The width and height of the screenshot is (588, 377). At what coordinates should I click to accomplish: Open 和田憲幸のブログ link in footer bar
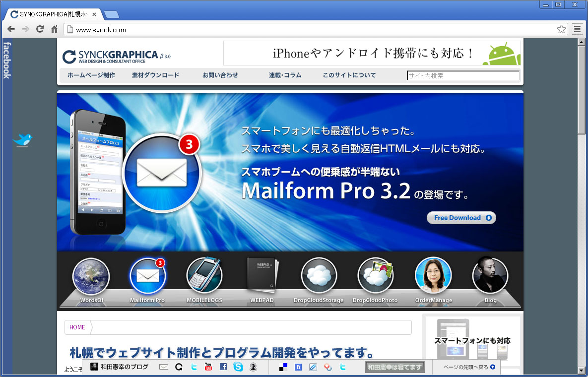pyautogui.click(x=119, y=367)
